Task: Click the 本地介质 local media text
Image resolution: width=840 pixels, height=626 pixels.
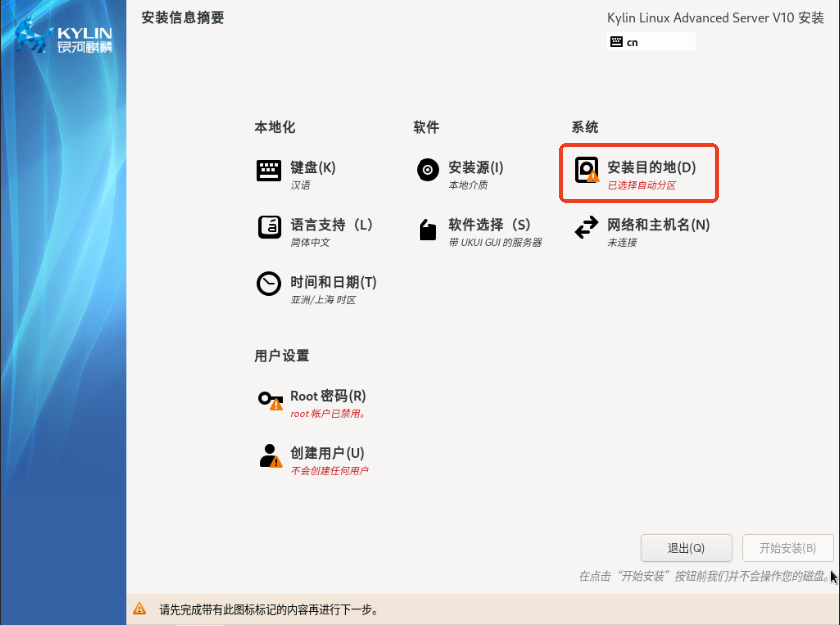Action: coord(468,185)
